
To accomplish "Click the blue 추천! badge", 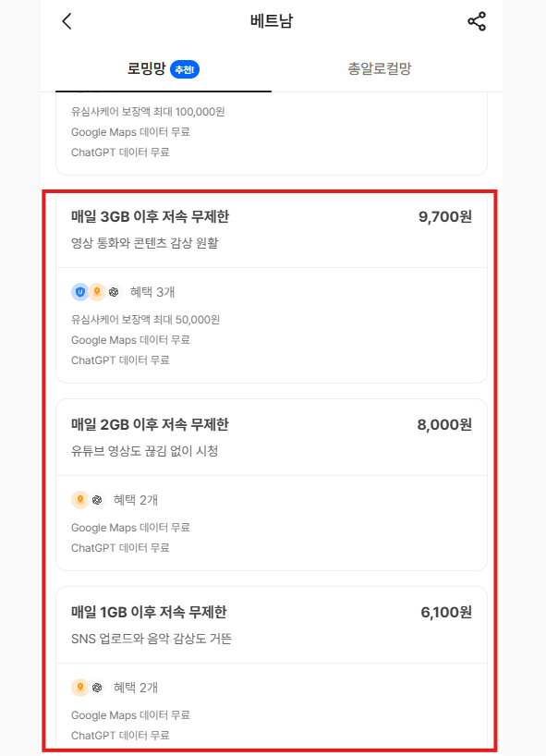I will pos(185,69).
